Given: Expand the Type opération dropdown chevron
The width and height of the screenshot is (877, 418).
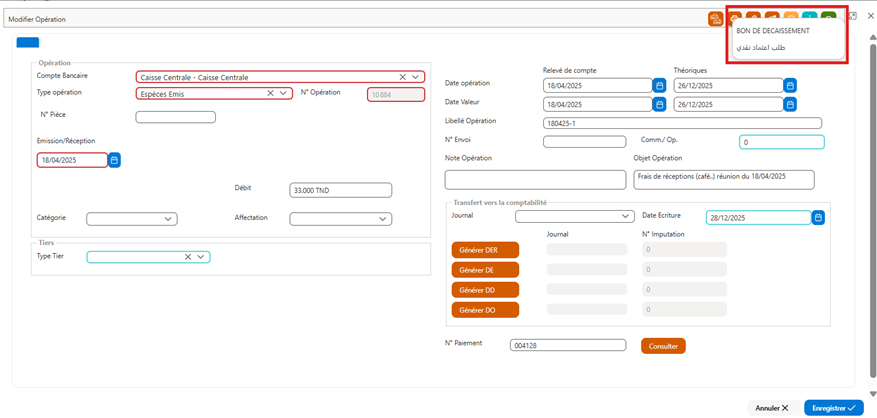Looking at the screenshot, I should point(283,93).
